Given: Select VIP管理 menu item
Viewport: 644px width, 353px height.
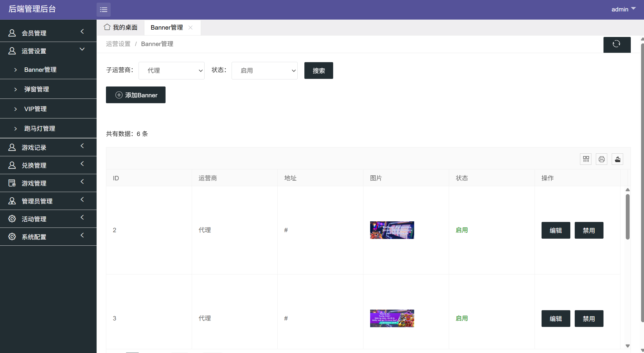Looking at the screenshot, I should coord(36,109).
